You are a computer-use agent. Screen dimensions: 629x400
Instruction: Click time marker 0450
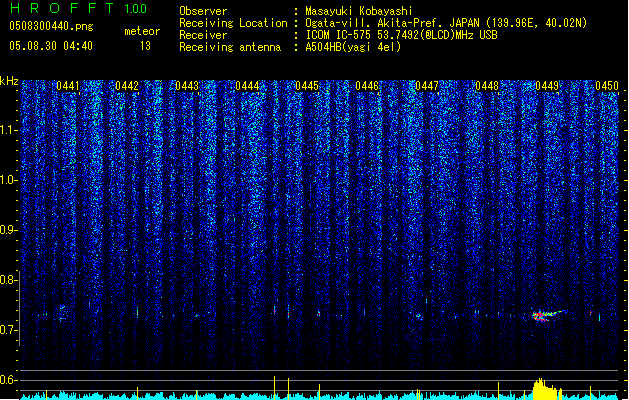(x=607, y=86)
